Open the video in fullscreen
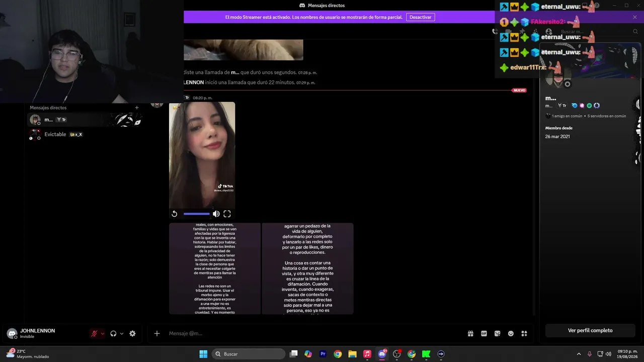 point(227,214)
